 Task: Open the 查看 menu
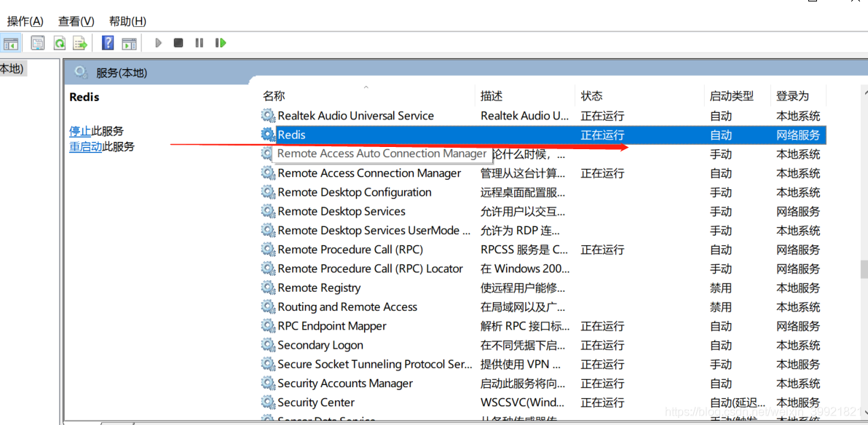click(76, 21)
